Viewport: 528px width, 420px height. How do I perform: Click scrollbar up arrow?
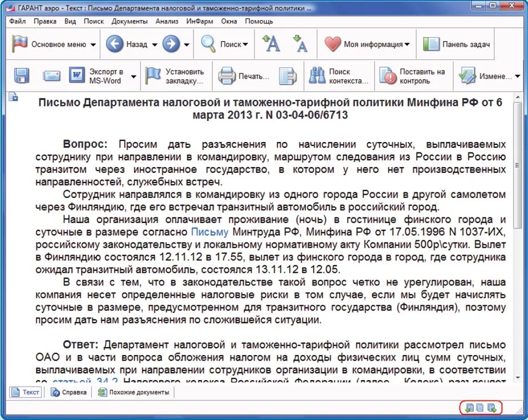pos(518,97)
